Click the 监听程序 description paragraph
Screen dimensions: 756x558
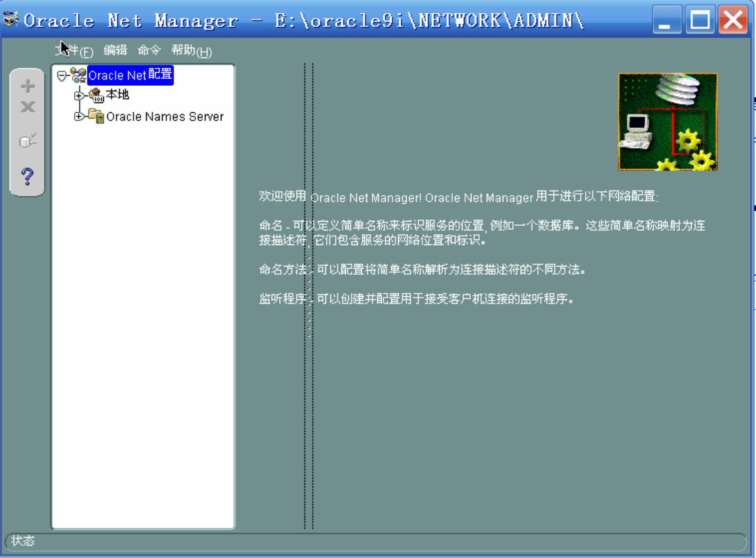click(417, 298)
